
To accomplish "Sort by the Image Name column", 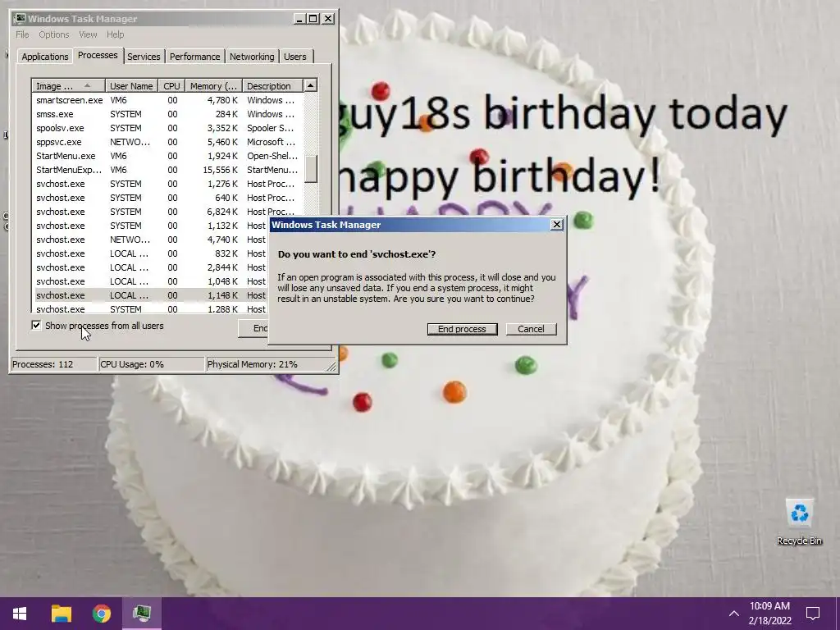I will (x=67, y=85).
